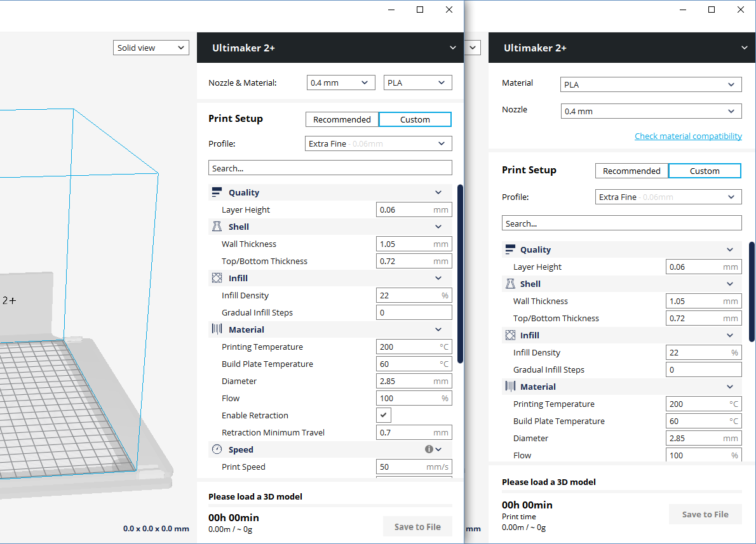
Task: Click Printing Temperature field in left window
Action: pos(414,347)
